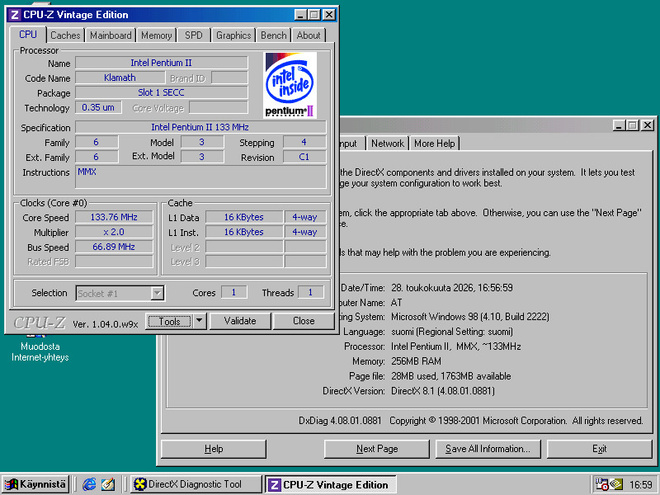
Task: Minimize the CPU-Z Vintage Edition window
Action: click(300, 15)
